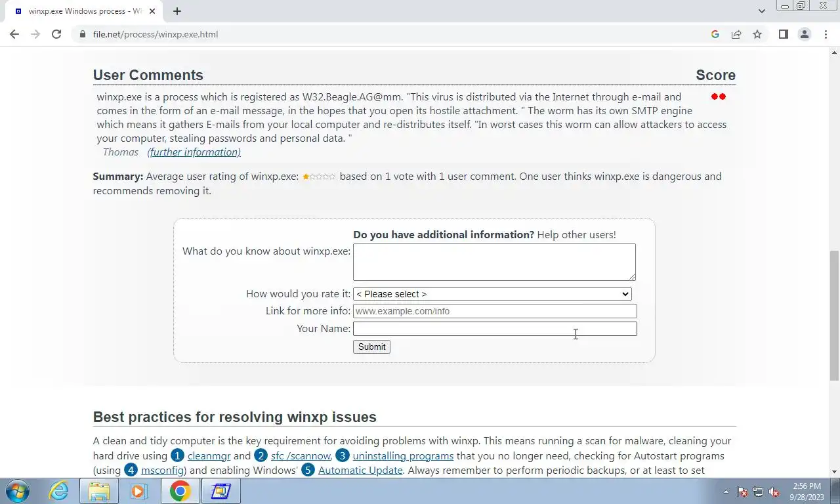The image size is (840, 504).
Task: Open the further information link
Action: (x=194, y=152)
